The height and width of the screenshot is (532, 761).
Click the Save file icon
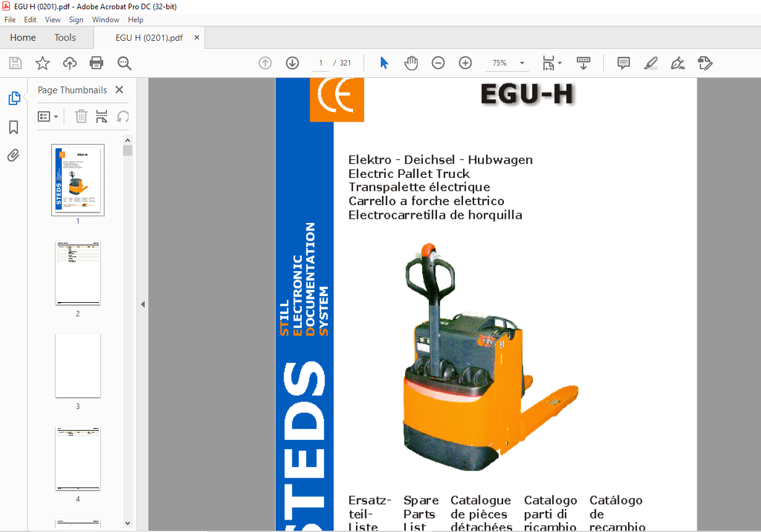[x=15, y=63]
